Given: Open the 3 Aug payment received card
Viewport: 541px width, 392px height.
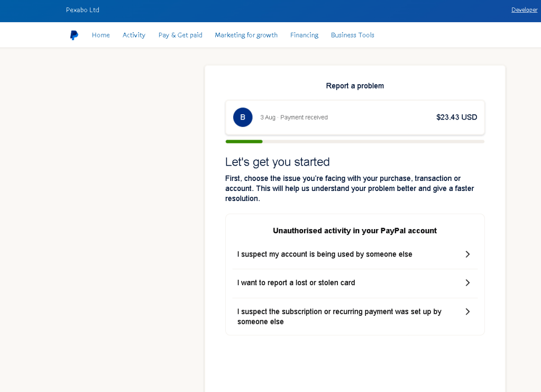Looking at the screenshot, I should click(355, 117).
